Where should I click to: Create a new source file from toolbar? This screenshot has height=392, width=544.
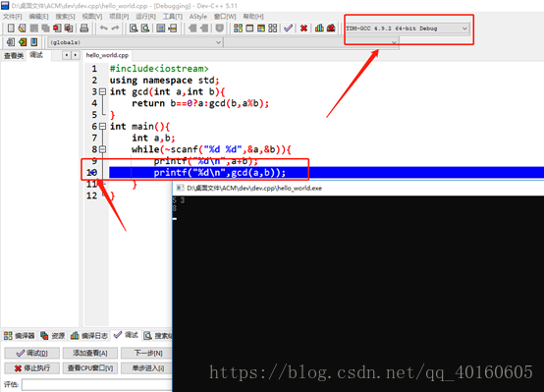[x=11, y=28]
